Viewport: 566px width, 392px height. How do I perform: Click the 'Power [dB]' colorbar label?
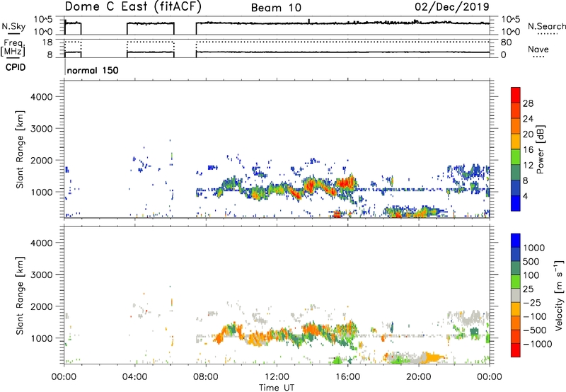pyautogui.click(x=541, y=149)
